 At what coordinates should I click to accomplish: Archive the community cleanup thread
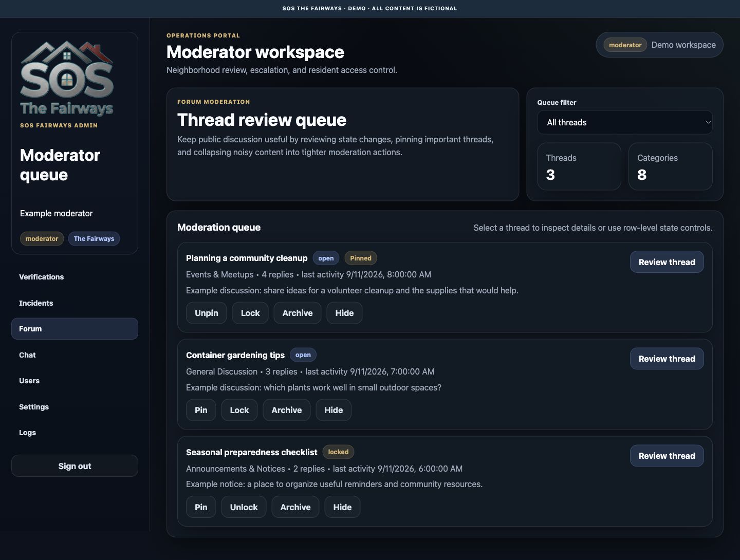(x=298, y=313)
